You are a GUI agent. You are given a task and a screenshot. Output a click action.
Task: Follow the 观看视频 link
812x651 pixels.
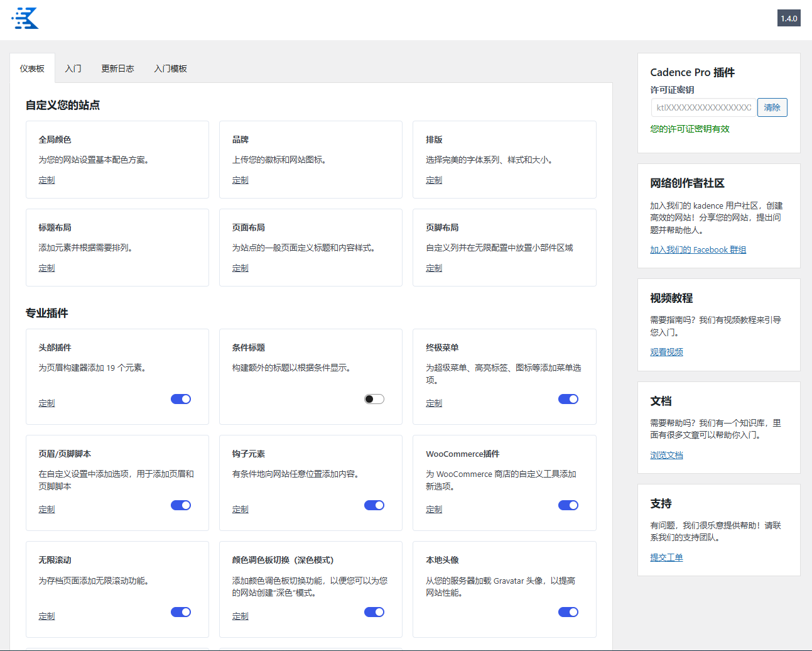click(x=666, y=352)
